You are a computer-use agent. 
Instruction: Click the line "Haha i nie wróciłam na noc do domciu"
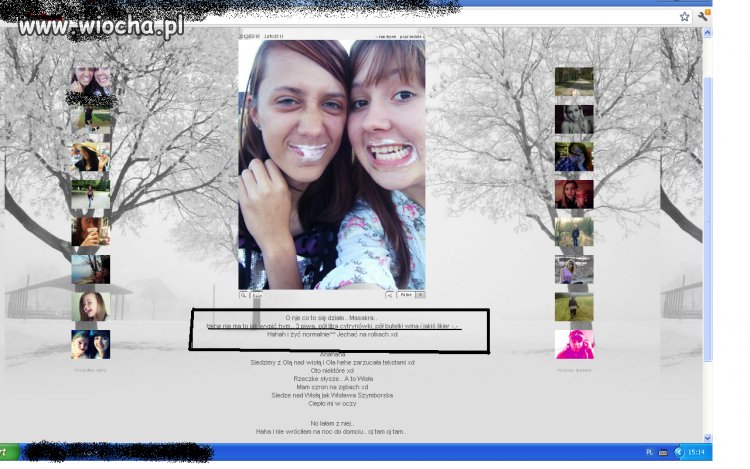[331, 431]
